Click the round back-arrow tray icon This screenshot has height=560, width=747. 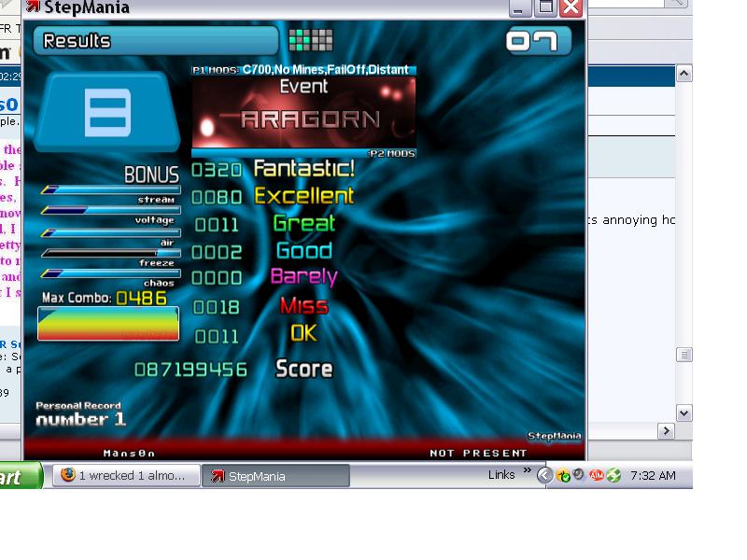pos(544,475)
